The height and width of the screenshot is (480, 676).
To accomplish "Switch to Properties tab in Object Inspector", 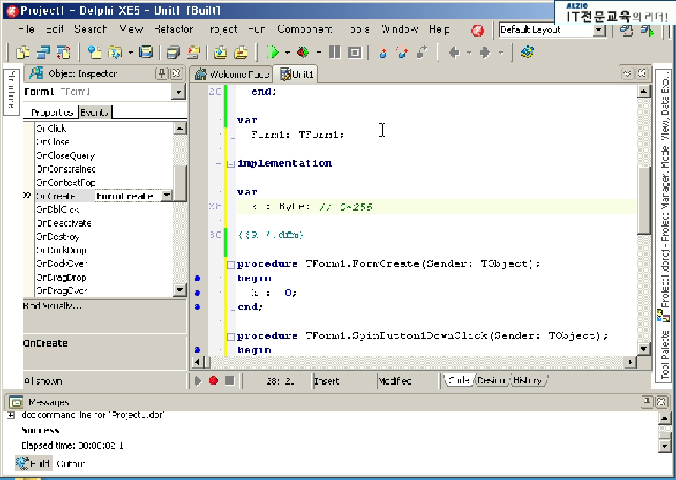I will pyautogui.click(x=52, y=113).
